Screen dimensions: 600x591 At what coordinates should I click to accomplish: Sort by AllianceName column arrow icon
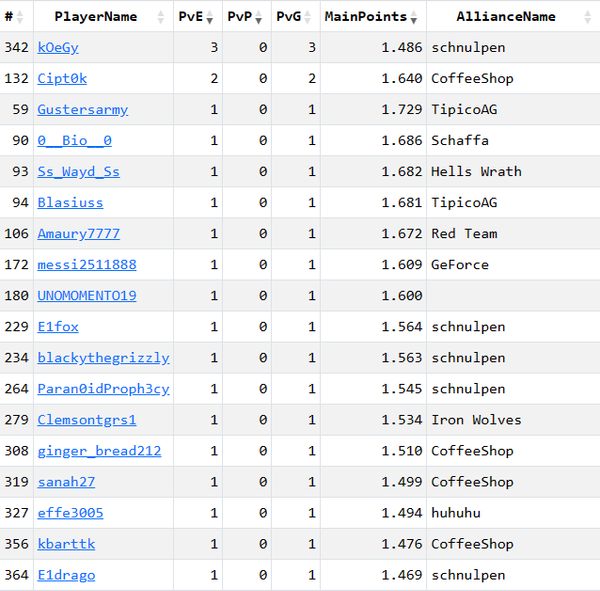point(587,17)
